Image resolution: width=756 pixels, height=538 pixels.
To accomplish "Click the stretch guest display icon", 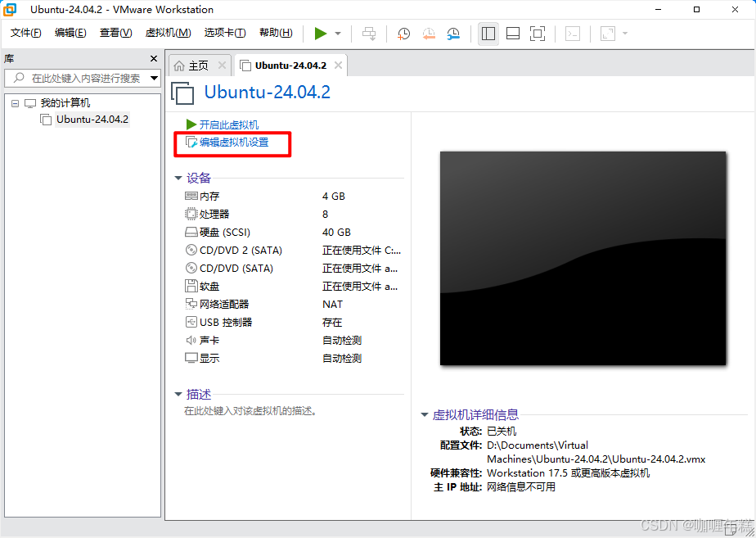I will click(607, 34).
